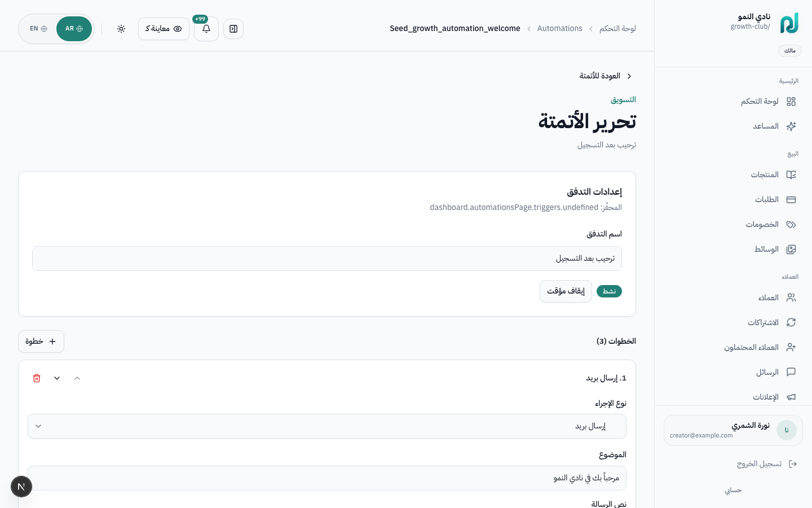Click the messages chat icon

791,373
